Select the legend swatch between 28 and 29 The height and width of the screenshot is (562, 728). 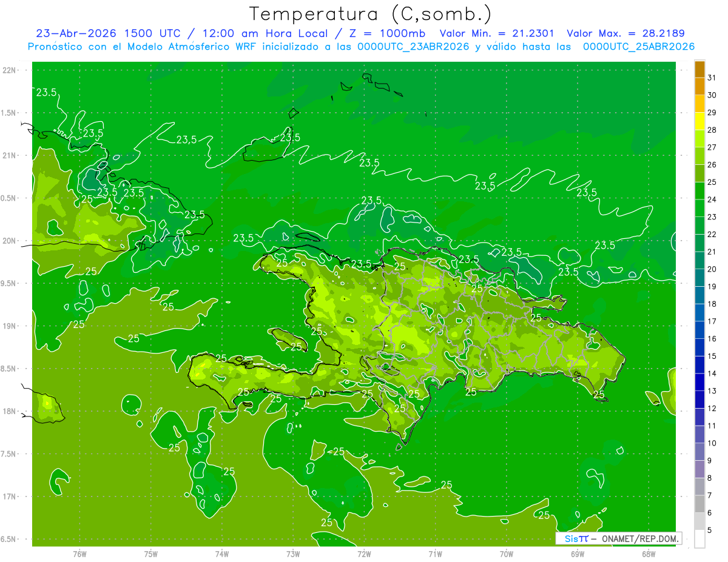tap(699, 121)
